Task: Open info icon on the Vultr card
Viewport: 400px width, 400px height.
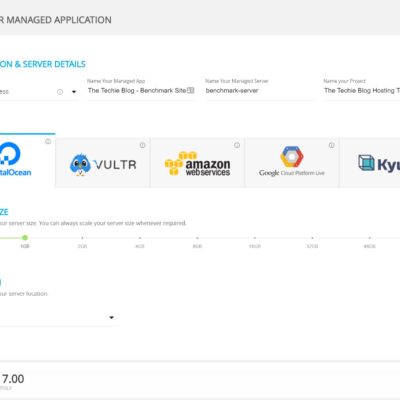Action: (x=142, y=145)
